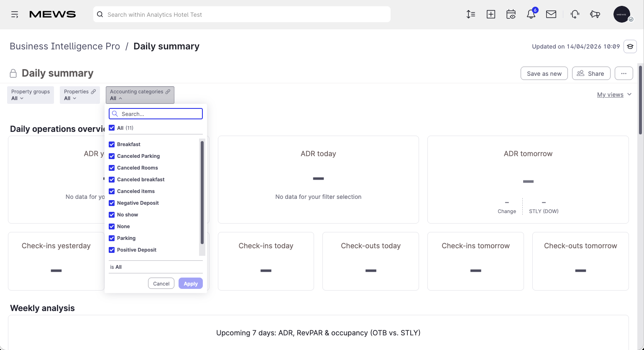
Task: Click the Check-outs today card
Action: 371,261
